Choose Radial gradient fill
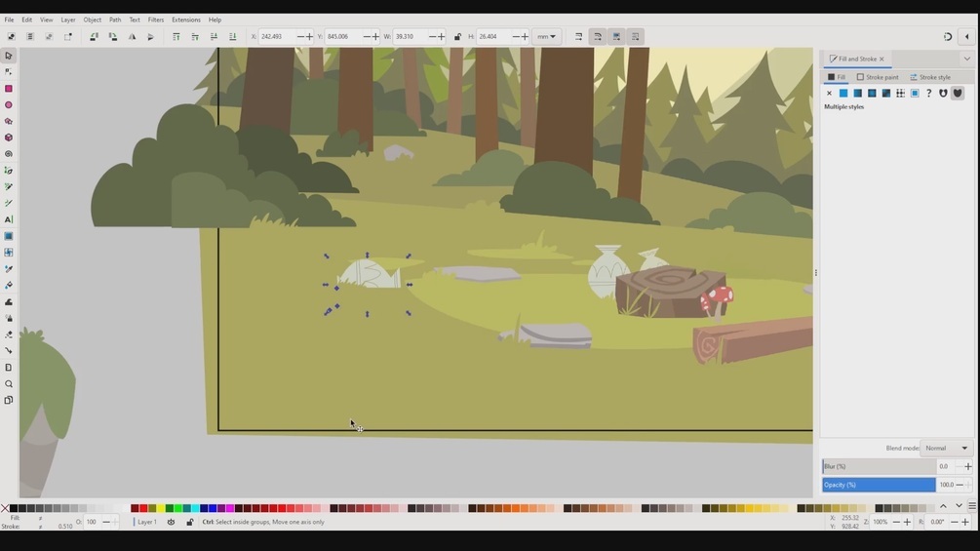The width and height of the screenshot is (980, 551). click(x=872, y=93)
